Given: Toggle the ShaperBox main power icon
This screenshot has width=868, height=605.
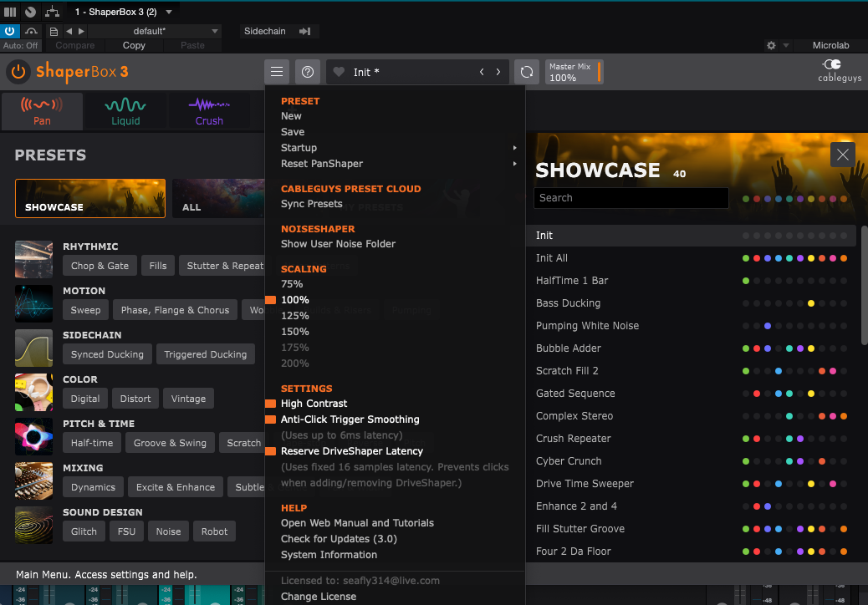Looking at the screenshot, I should tap(18, 72).
